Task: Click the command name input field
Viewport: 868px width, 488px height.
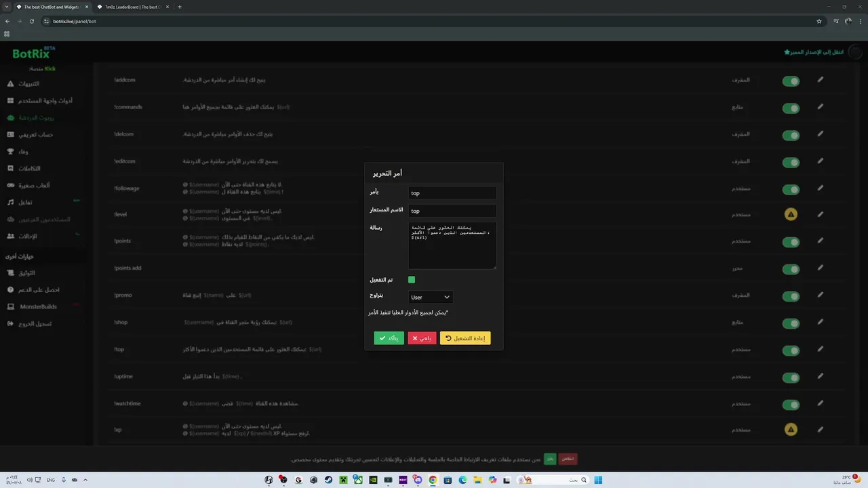Action: point(452,193)
